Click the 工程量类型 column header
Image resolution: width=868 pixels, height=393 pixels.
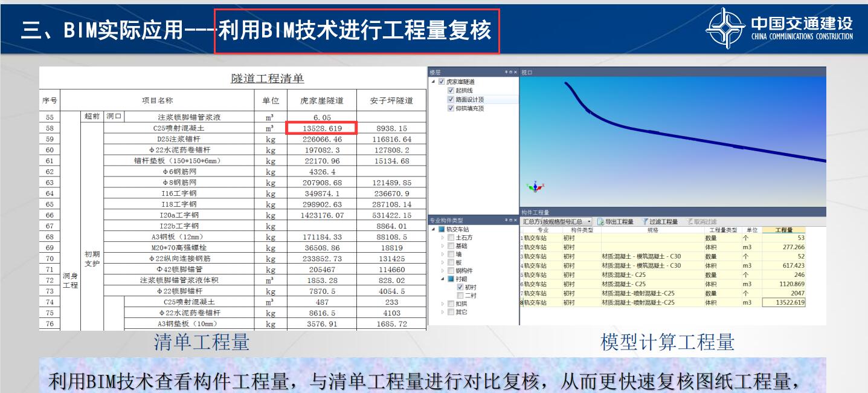click(723, 230)
